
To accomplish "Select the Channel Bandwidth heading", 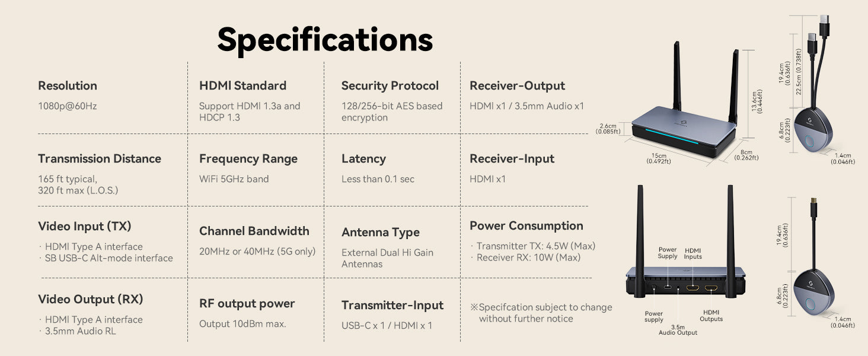I will [x=254, y=231].
